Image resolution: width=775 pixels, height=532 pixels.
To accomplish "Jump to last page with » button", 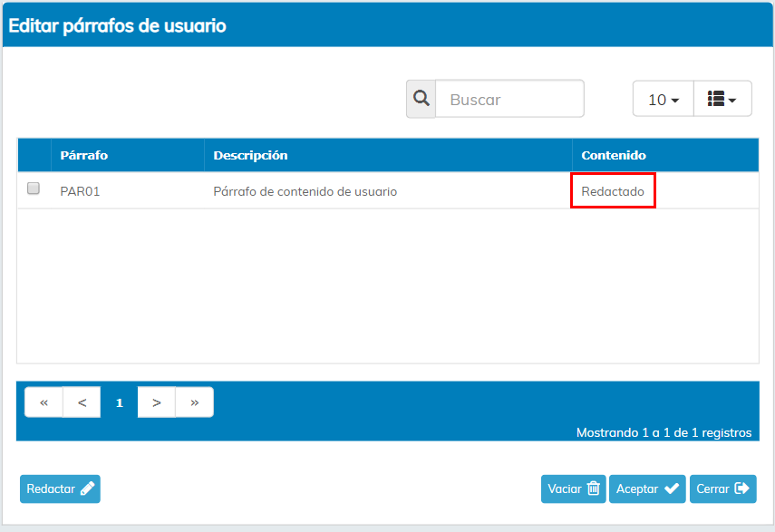I will 194,402.
